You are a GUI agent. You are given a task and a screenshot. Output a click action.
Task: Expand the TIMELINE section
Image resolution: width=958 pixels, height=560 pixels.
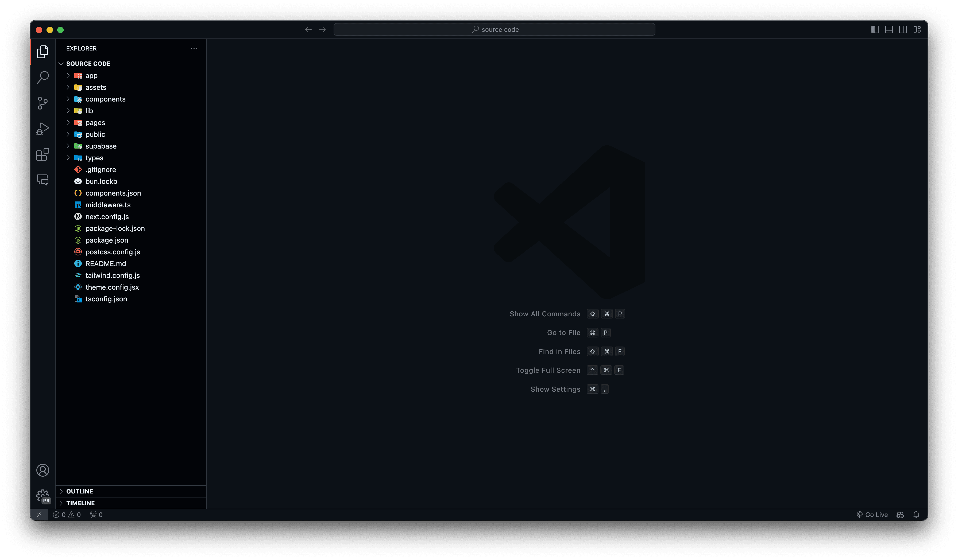[x=131, y=503]
